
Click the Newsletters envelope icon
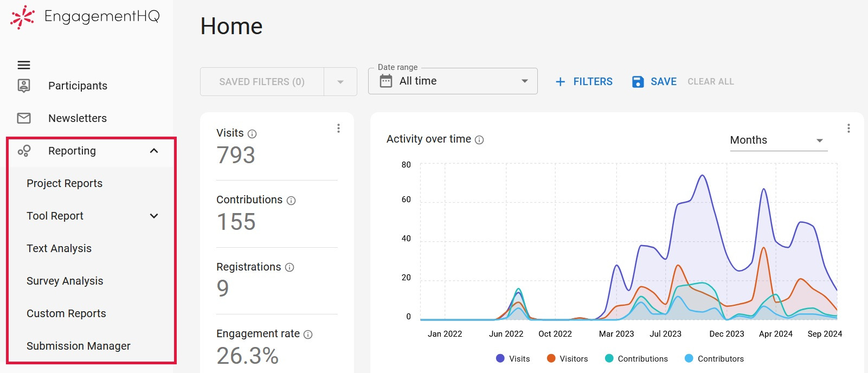pyautogui.click(x=24, y=118)
